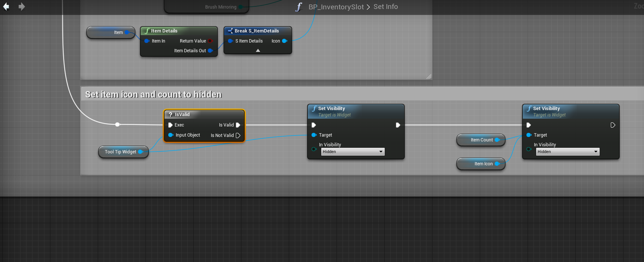Click the Icon output pin on Break S_ItemDetails
Screen dimensions: 644x262
coord(285,41)
